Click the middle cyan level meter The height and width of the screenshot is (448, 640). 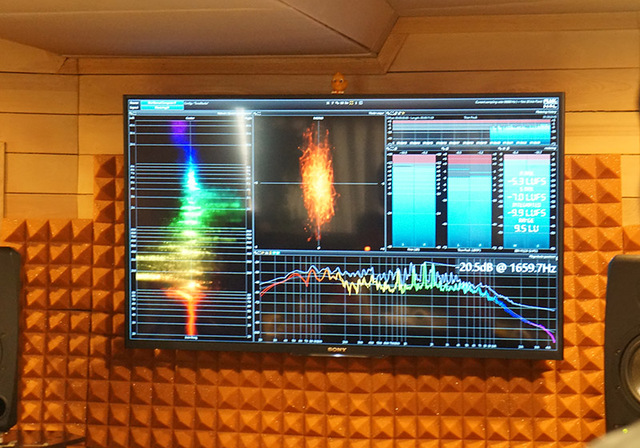(469, 200)
